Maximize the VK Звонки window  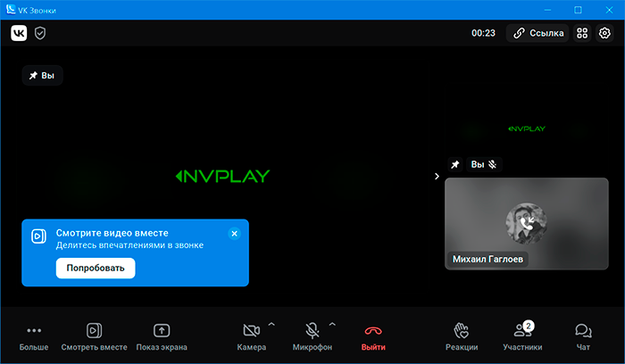coord(578,10)
